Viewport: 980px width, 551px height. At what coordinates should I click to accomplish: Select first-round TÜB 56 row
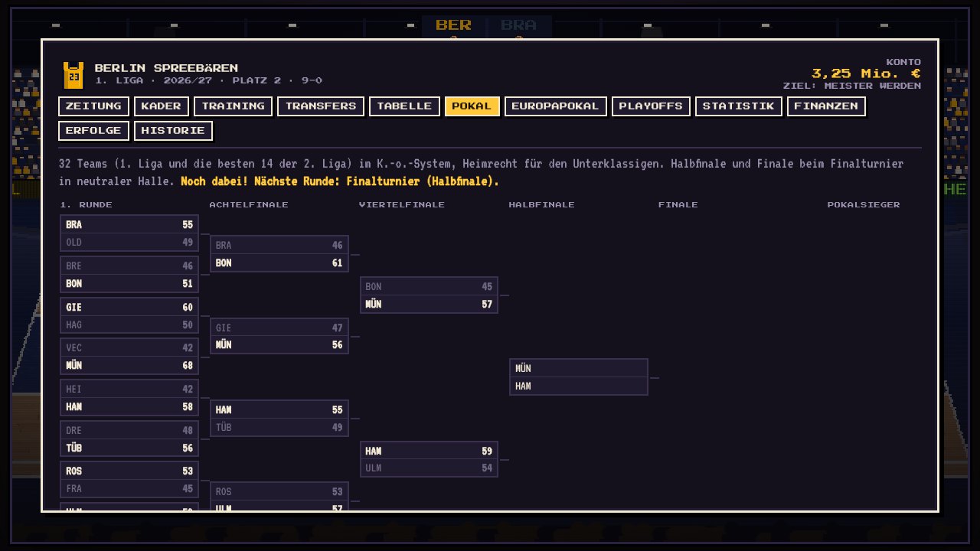coord(129,448)
